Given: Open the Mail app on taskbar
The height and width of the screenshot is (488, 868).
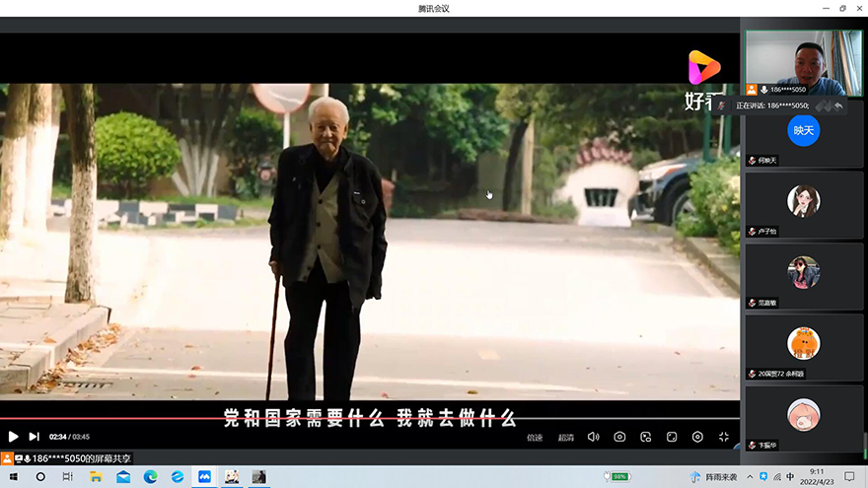Looking at the screenshot, I should click(123, 476).
